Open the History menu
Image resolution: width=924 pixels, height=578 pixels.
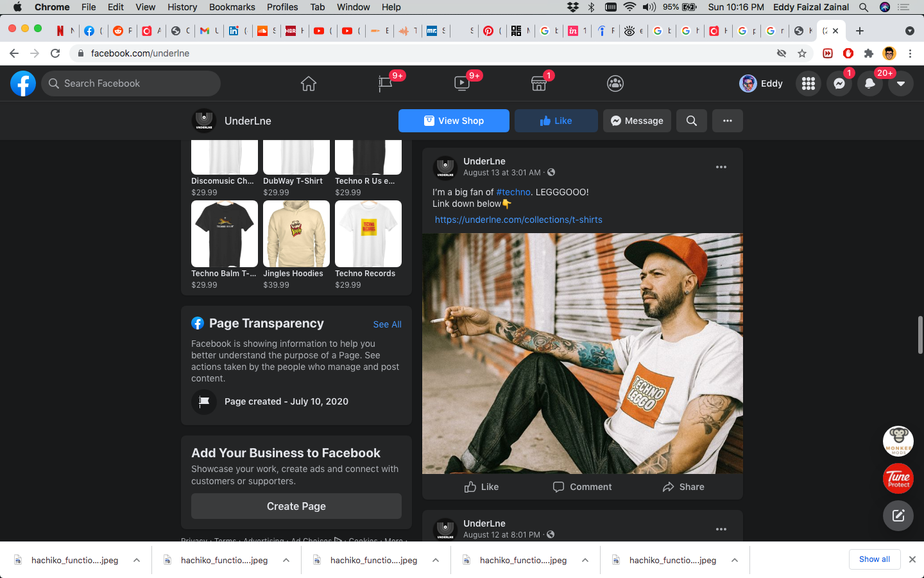182,7
